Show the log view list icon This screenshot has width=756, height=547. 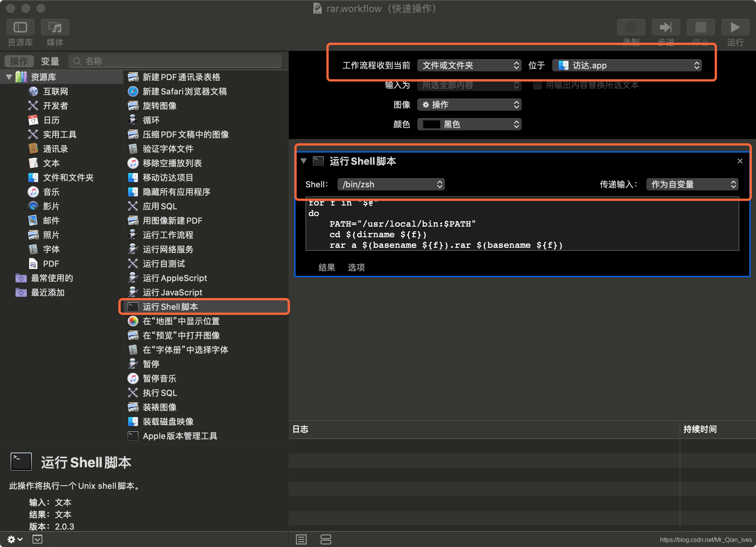[301, 539]
